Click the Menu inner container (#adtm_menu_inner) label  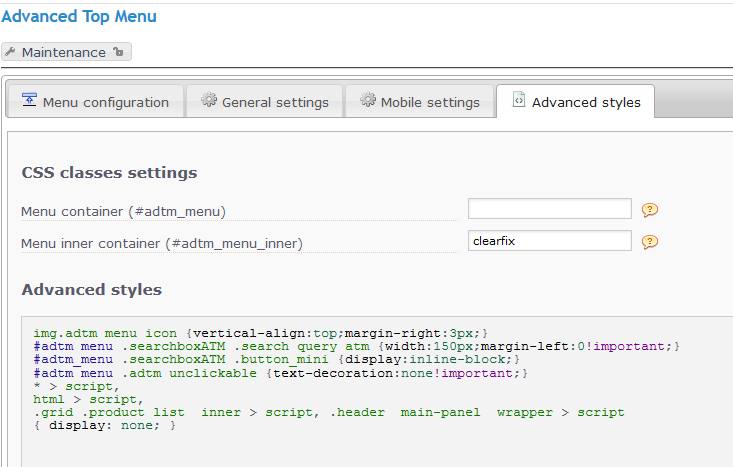click(x=161, y=243)
